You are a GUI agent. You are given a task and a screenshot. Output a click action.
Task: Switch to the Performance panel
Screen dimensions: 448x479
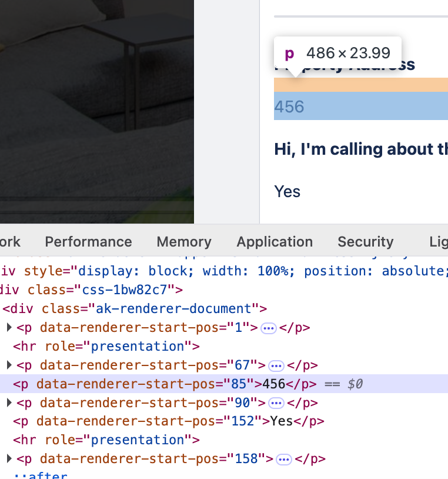click(x=88, y=241)
